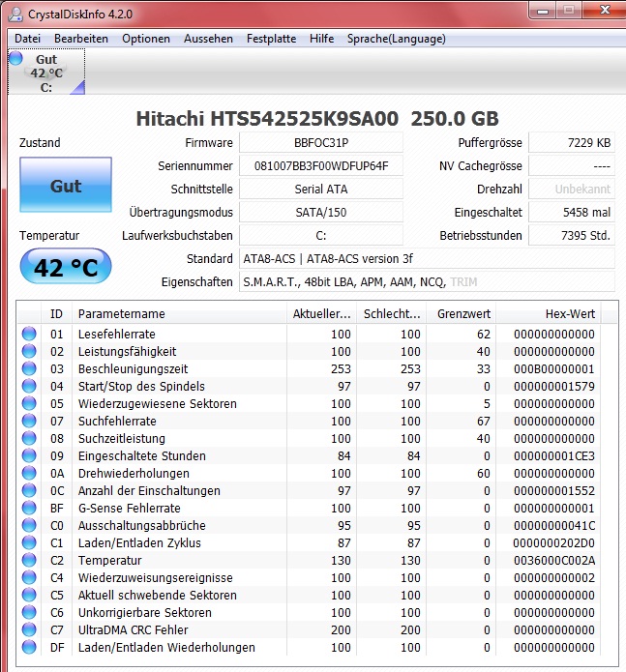Open the Optionen menu
The image size is (626, 672).
[146, 39]
